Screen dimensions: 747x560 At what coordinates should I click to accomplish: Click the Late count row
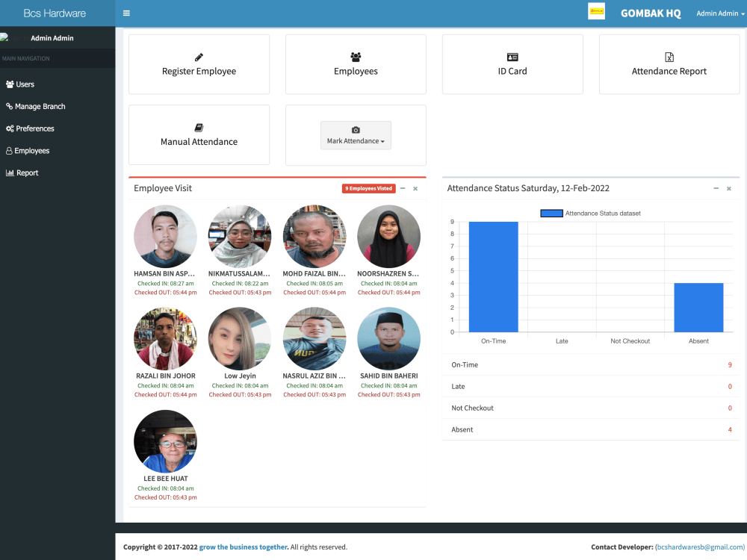[x=591, y=386]
